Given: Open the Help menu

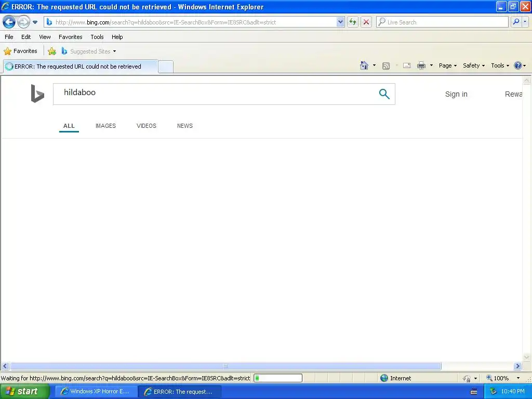Looking at the screenshot, I should 117,37.
